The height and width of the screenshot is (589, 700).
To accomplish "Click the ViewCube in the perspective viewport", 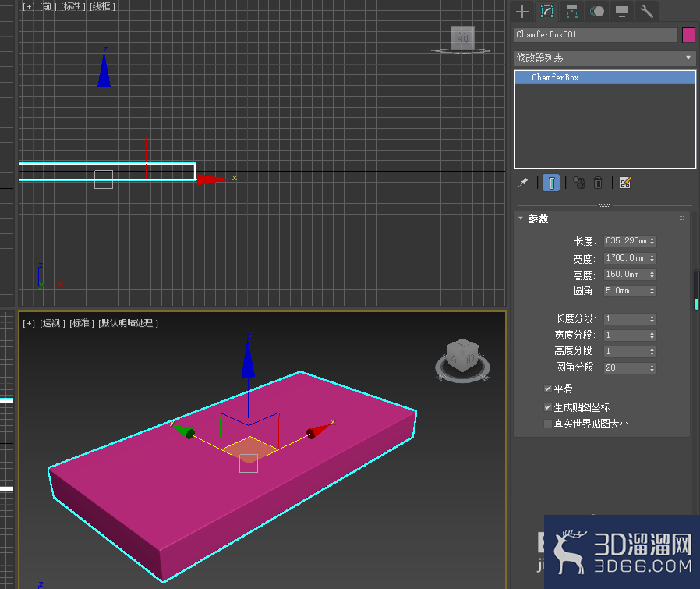I will [462, 357].
